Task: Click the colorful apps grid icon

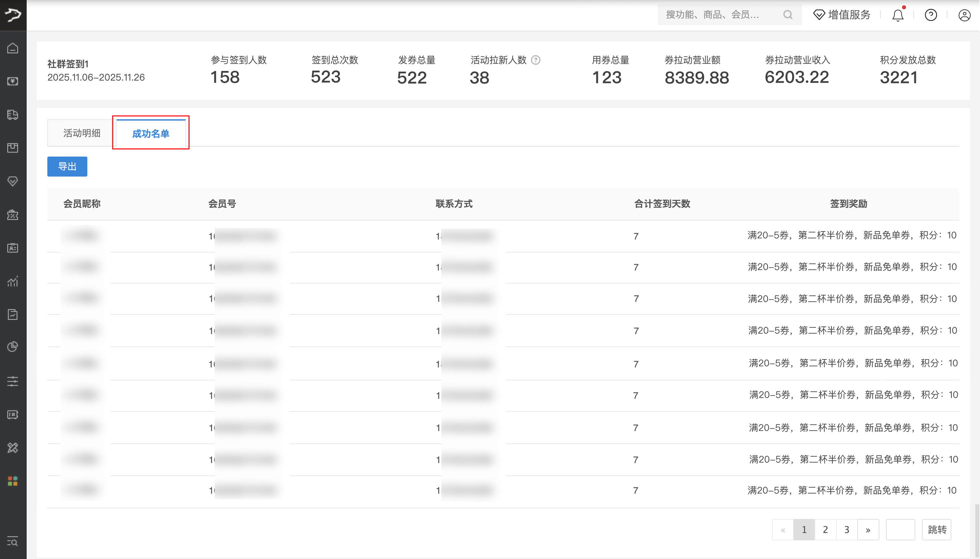Action: pos(13,481)
